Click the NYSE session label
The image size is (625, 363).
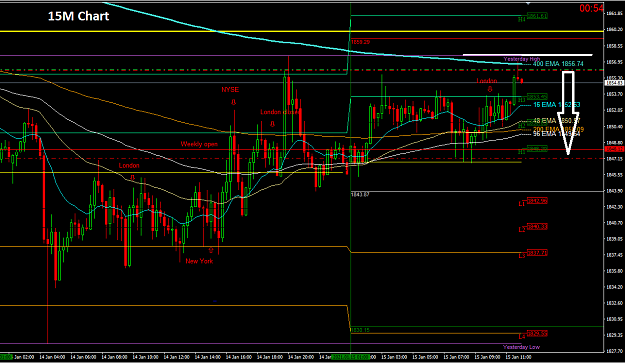click(x=230, y=90)
